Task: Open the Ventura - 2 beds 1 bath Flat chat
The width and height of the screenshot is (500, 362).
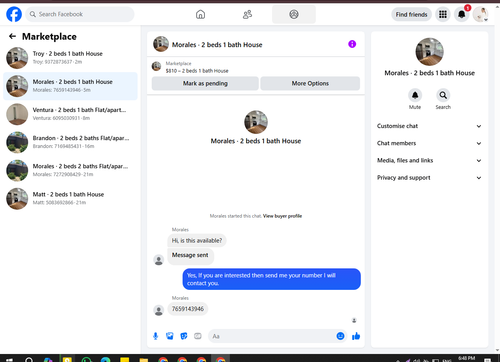Action: 70,114
